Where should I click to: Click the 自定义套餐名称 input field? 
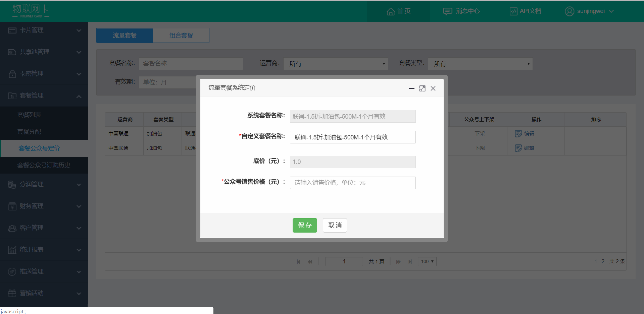pyautogui.click(x=353, y=137)
